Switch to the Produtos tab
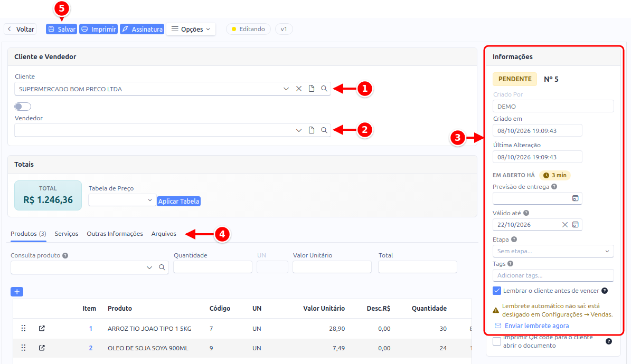Screen dimensions: 631x364 [x=28, y=234]
